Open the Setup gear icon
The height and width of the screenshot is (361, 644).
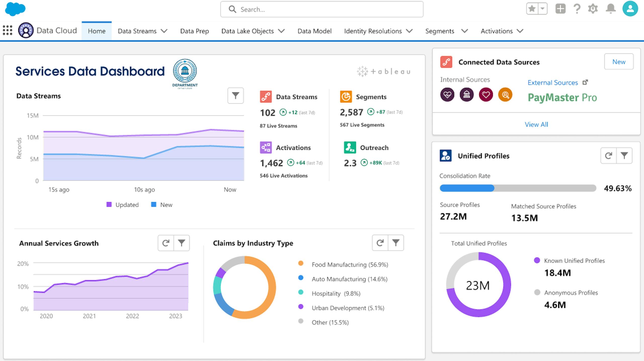pyautogui.click(x=593, y=9)
